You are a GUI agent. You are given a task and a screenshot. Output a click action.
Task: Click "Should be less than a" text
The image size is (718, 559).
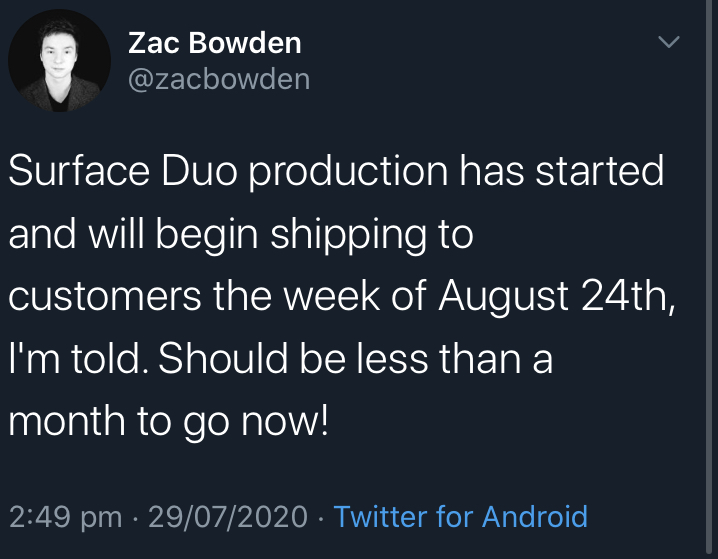(355, 358)
